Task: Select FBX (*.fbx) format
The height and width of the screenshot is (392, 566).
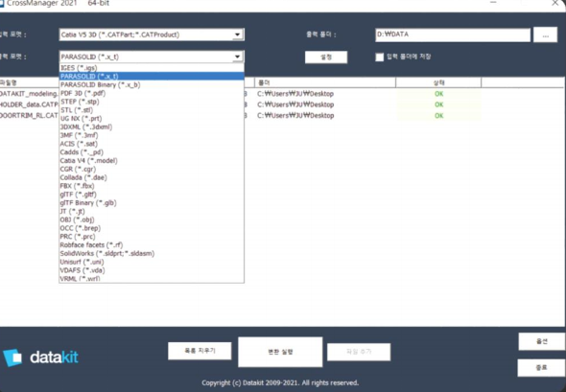Action: [152, 186]
